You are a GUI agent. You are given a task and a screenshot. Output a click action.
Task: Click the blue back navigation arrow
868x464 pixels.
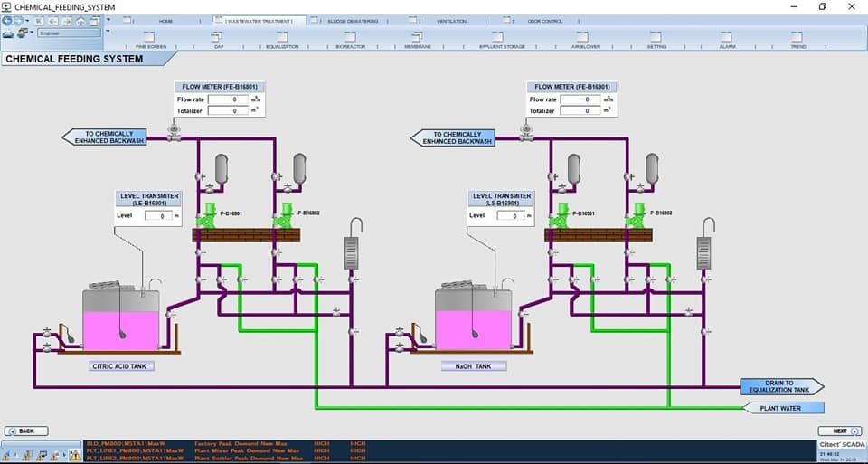coord(8,21)
